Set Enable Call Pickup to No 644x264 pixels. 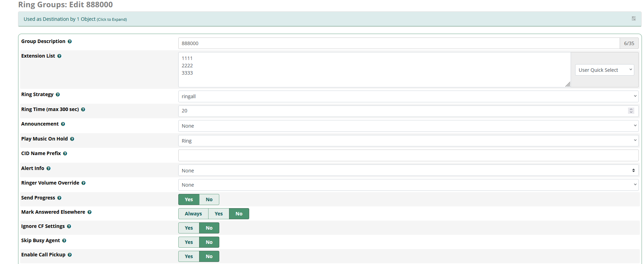[209, 256]
